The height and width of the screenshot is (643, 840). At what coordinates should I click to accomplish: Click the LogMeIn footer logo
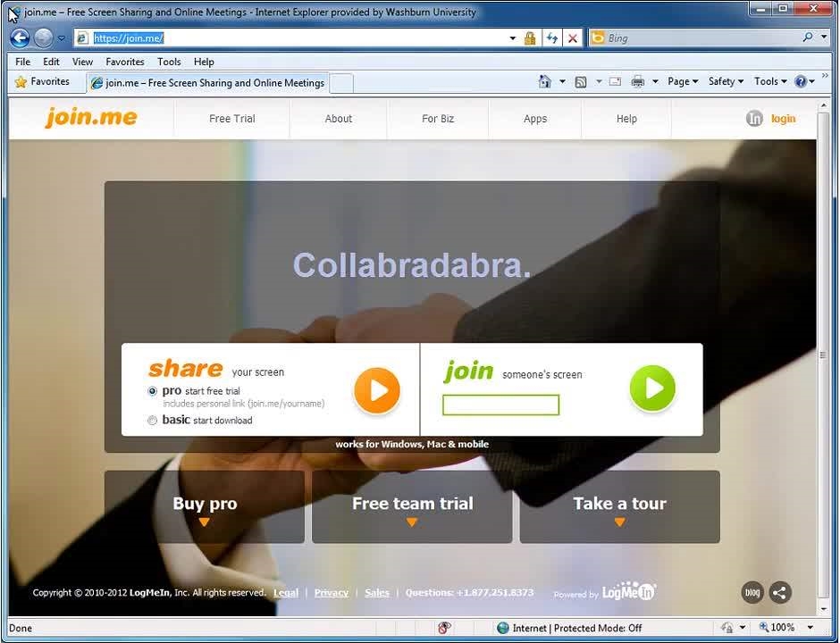[629, 591]
